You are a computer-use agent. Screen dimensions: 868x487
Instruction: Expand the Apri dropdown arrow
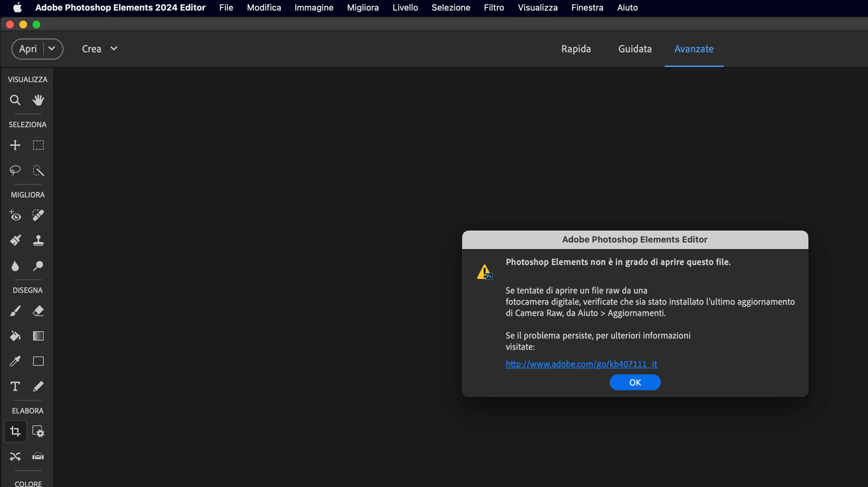(52, 49)
